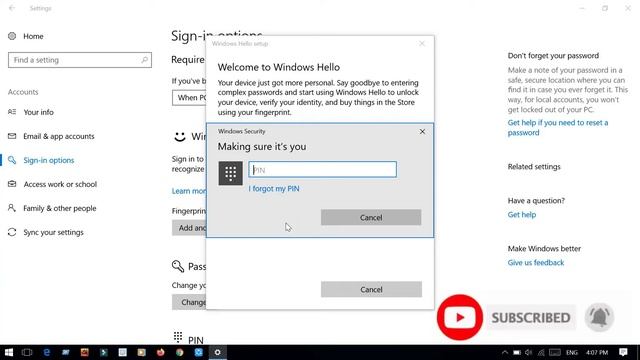Viewport: 640px width, 360px height.
Task: Click the Don't forget your password heading
Action: 553,56
